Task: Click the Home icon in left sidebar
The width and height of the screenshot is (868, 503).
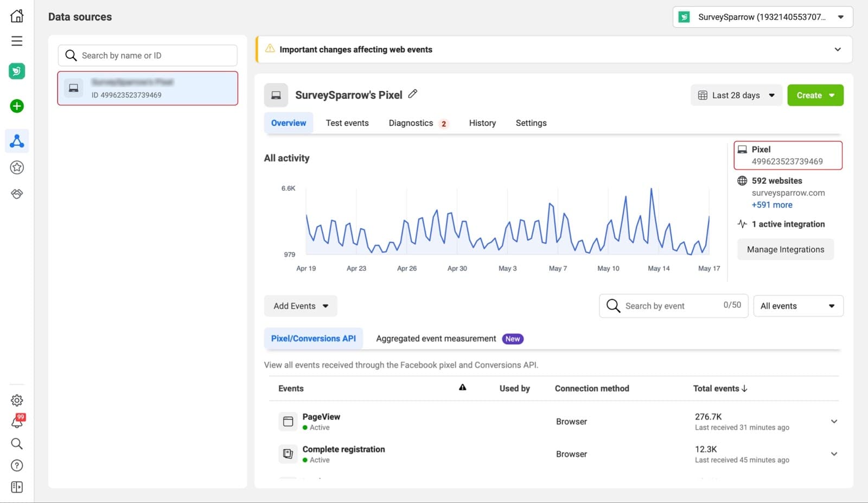Action: [x=17, y=16]
